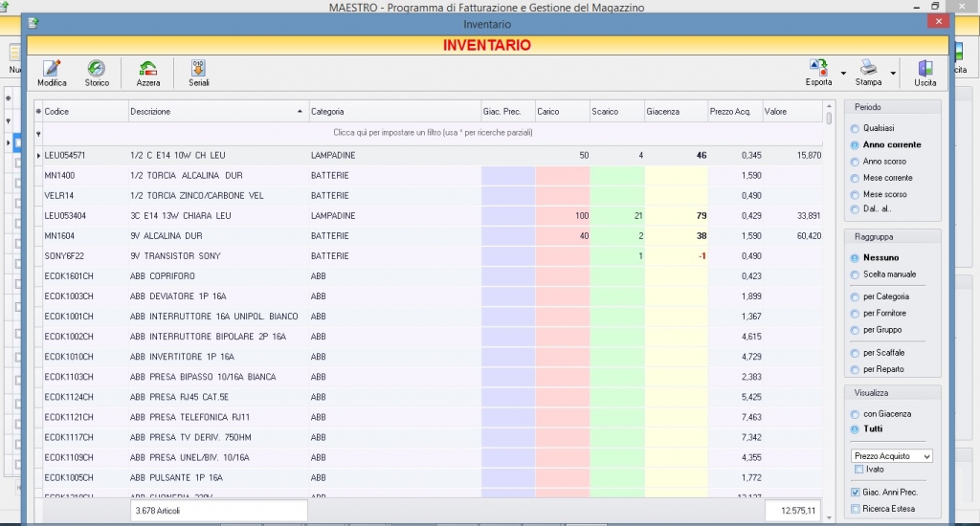Screen dimensions: 980x526
Task: Select ABB INVERTITORE 1P 16A row
Action: 433,357
